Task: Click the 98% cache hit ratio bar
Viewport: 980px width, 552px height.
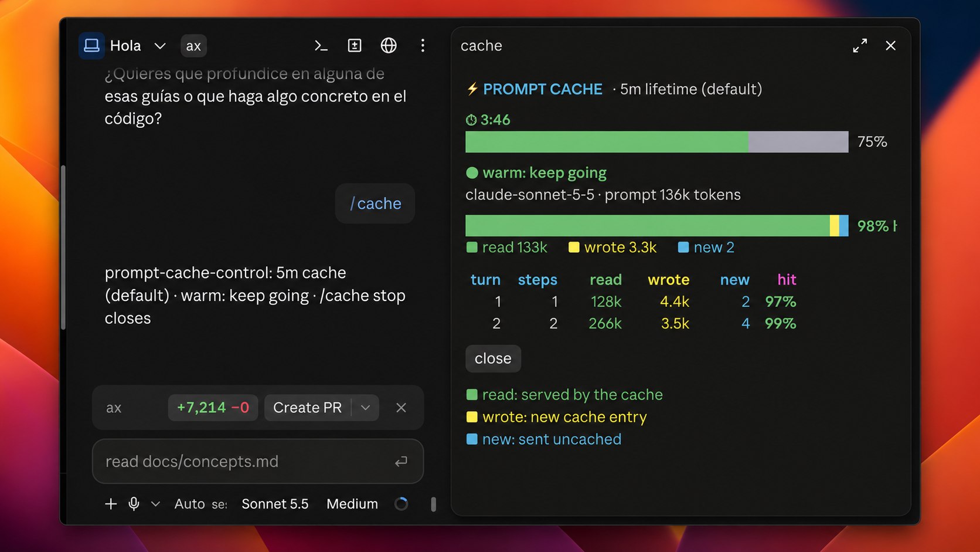Action: pyautogui.click(x=656, y=226)
